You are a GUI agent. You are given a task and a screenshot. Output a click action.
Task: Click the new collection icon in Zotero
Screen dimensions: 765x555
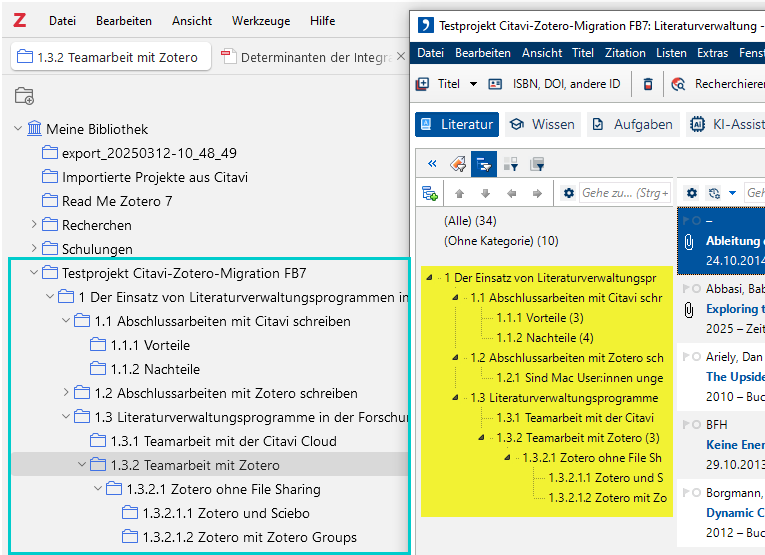(x=24, y=96)
